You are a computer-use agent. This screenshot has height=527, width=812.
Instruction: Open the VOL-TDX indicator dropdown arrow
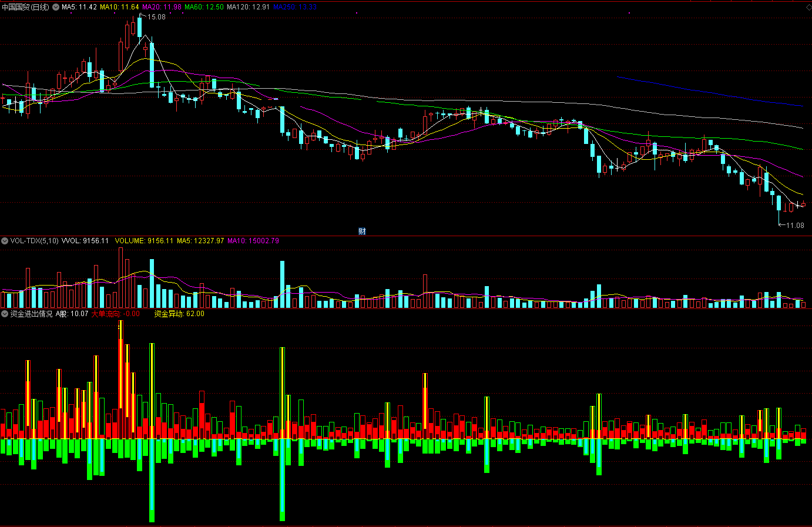pos(5,241)
